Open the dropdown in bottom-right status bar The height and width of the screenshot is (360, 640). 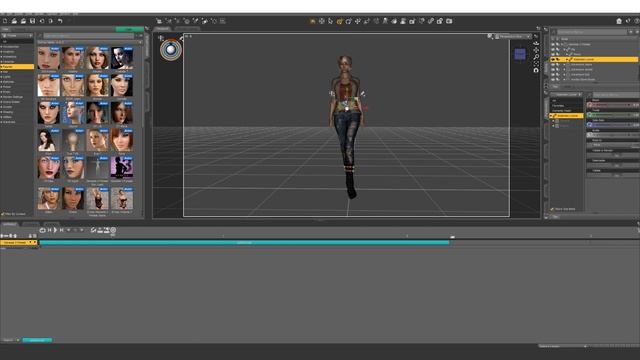563,346
